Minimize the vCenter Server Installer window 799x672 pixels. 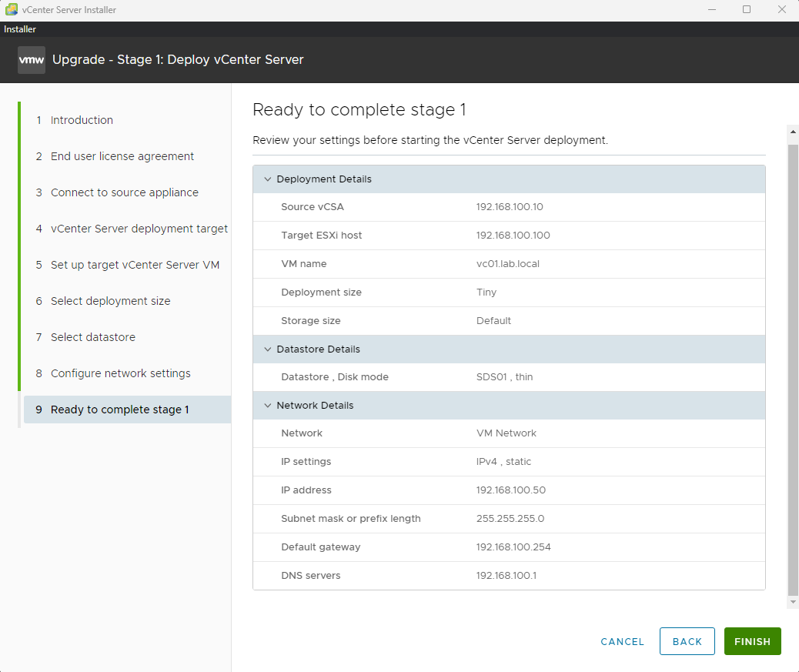point(712,10)
